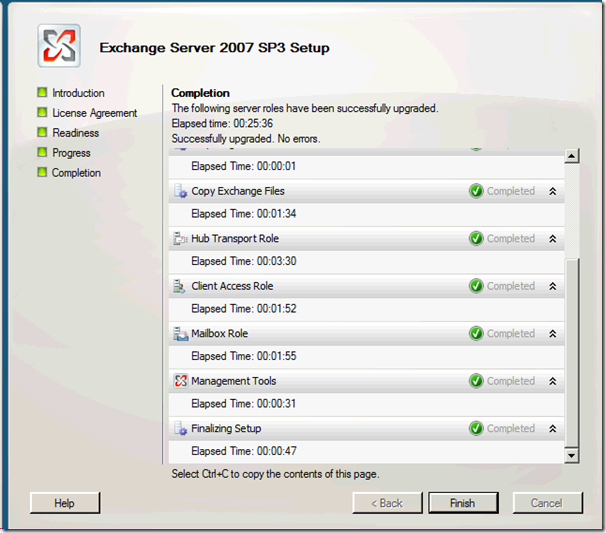
Task: Select the License Agreement step label
Action: click(94, 113)
